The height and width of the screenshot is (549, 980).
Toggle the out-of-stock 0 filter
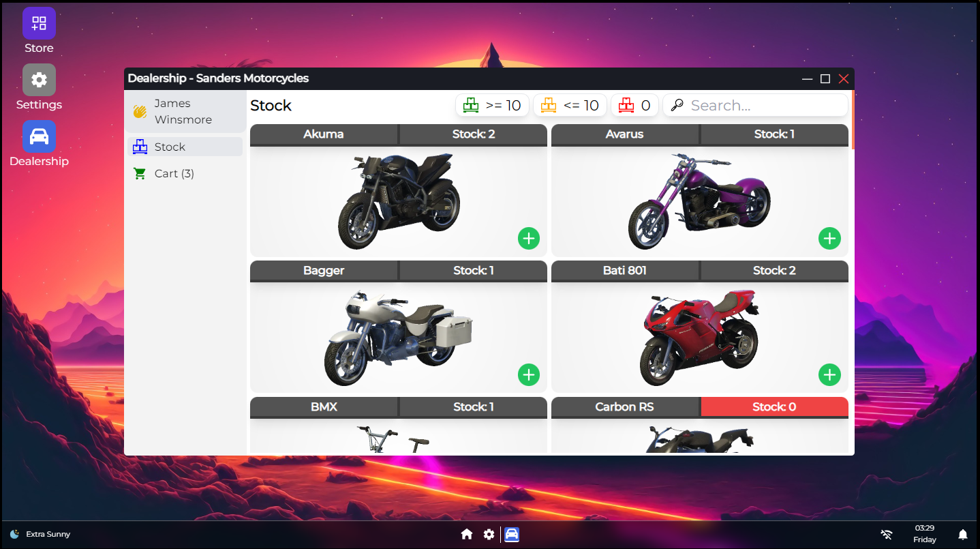coord(634,106)
